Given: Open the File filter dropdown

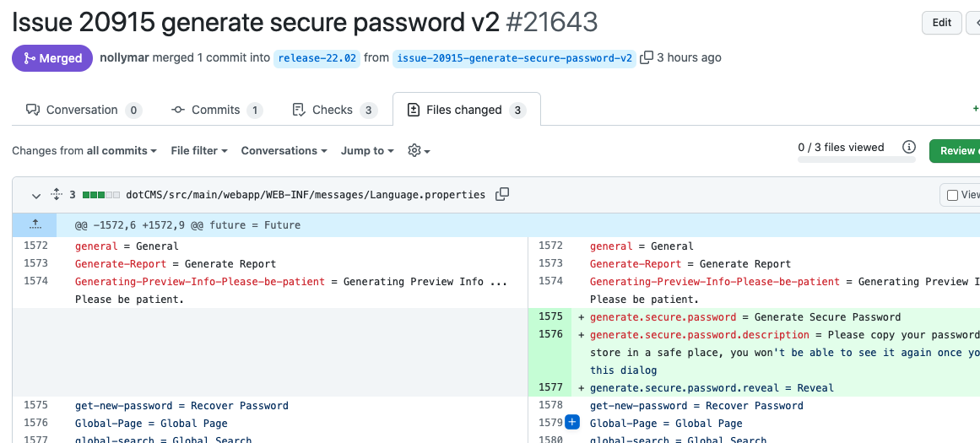Looking at the screenshot, I should pos(199,150).
